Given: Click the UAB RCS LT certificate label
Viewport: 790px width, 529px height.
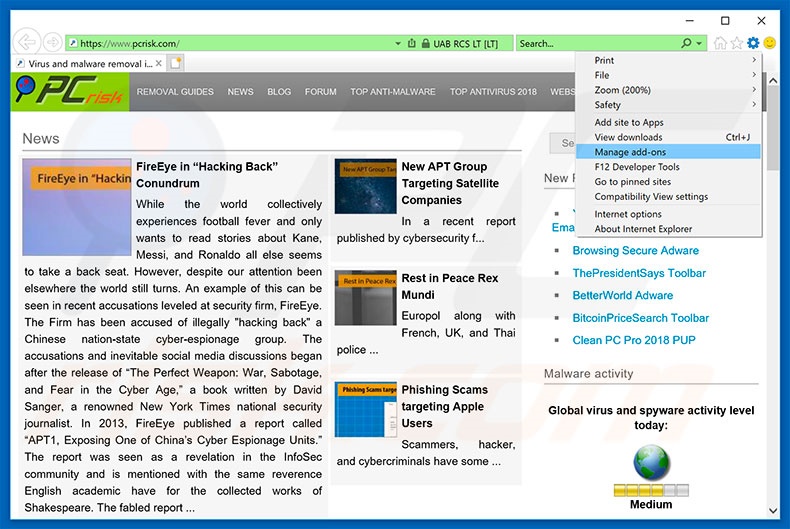Looking at the screenshot, I should pyautogui.click(x=466, y=44).
